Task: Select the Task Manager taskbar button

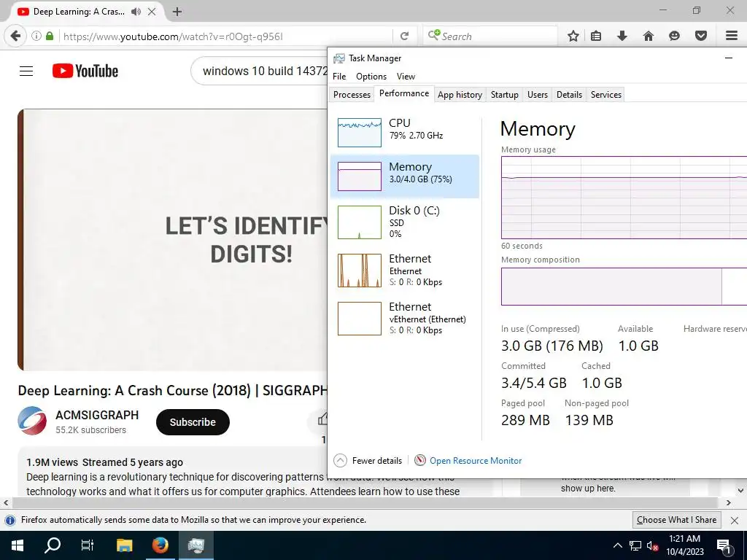Action: [x=196, y=545]
